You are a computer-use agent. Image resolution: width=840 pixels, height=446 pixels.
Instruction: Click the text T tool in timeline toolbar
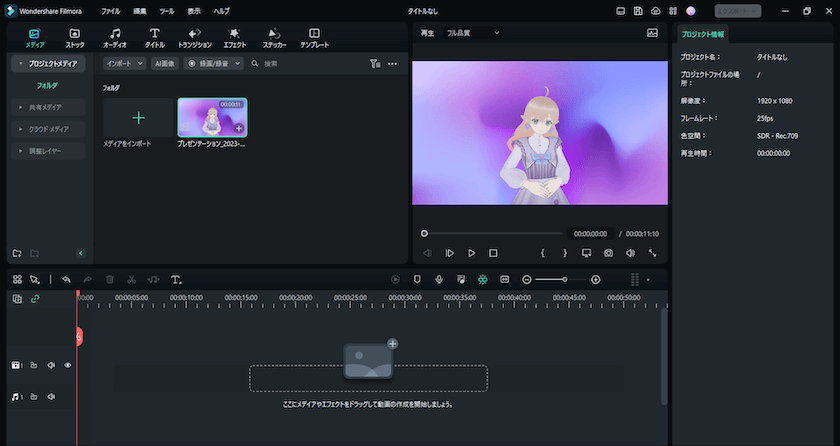point(176,279)
